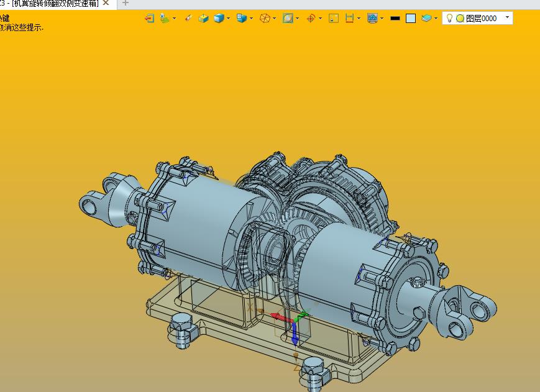Select the eraser/brush tool icon

click(x=188, y=18)
